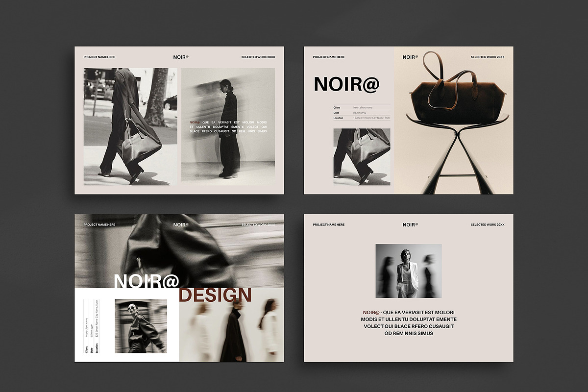Click white "PROJECT NAME HERE" on leather banner
The image size is (588, 392).
pyautogui.click(x=99, y=225)
